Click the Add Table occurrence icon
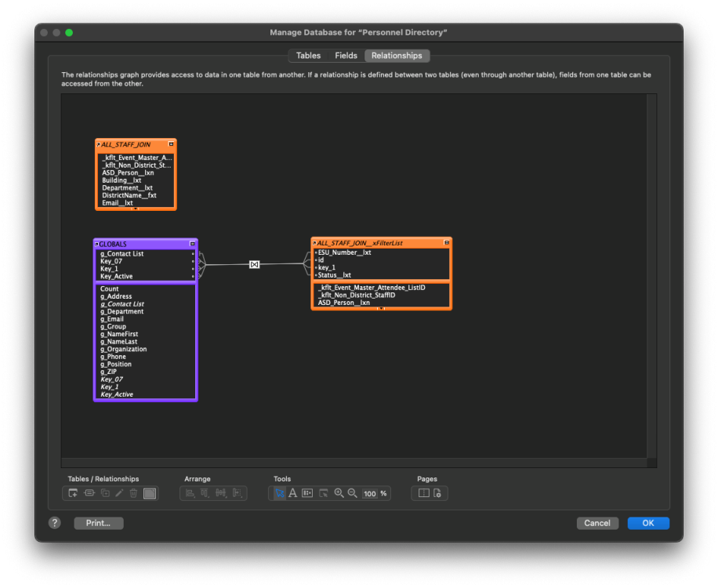This screenshot has width=718, height=588. (x=73, y=493)
